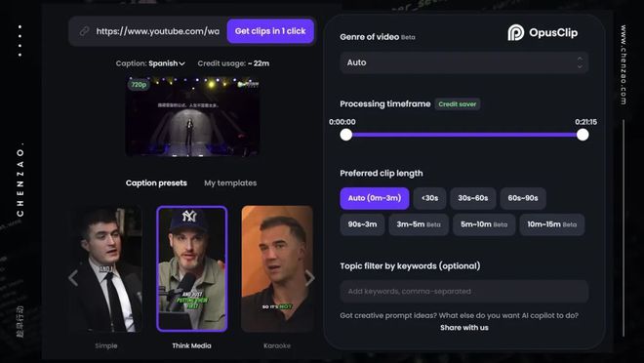Click the link icon beside the YouTube URL
Viewport: 644px width, 363px height.
tap(84, 31)
